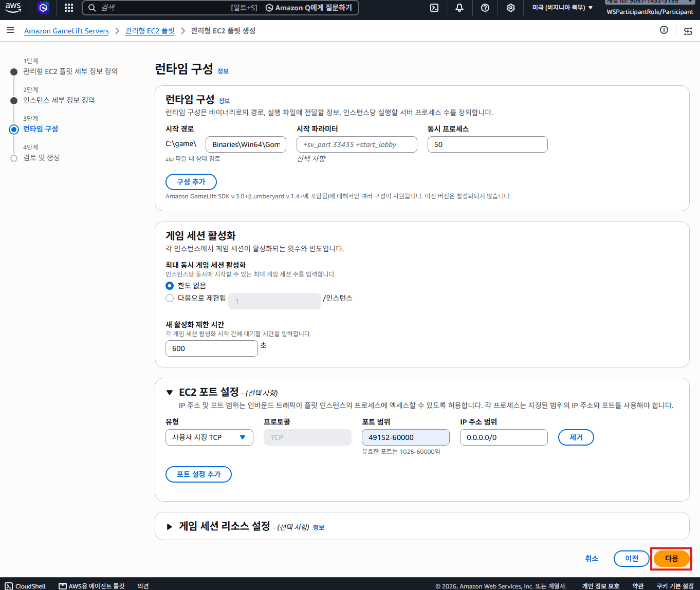
Task: Click the 제거 button for the port row
Action: click(576, 437)
